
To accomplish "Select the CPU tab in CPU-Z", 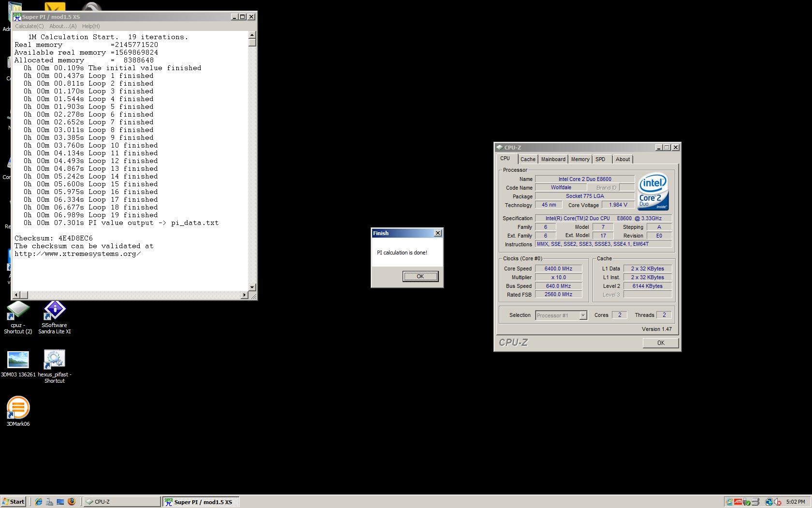I will [506, 159].
